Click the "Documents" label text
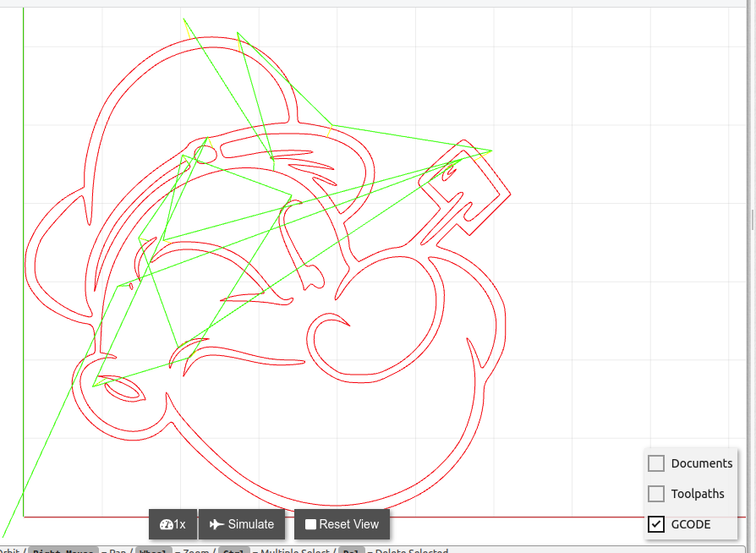The width and height of the screenshot is (756, 553). 702,463
